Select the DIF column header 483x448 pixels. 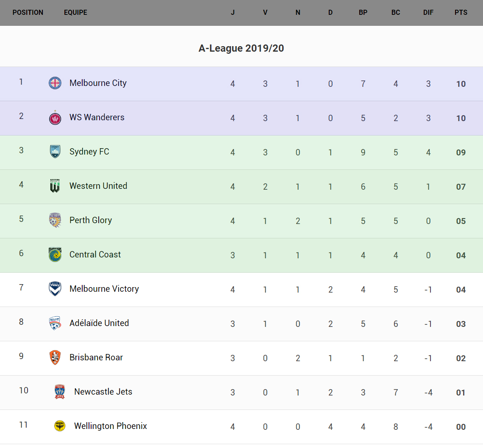[428, 13]
